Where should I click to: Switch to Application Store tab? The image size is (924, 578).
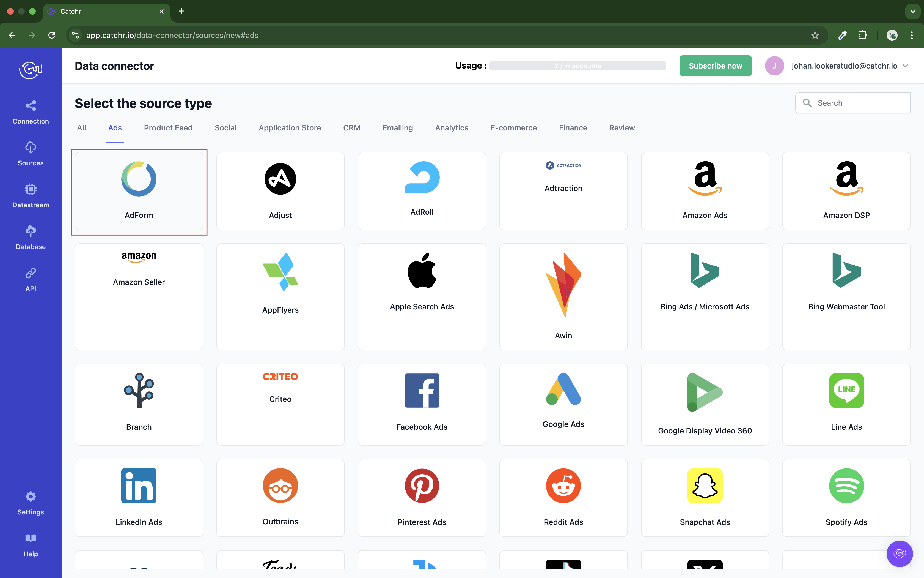click(290, 128)
